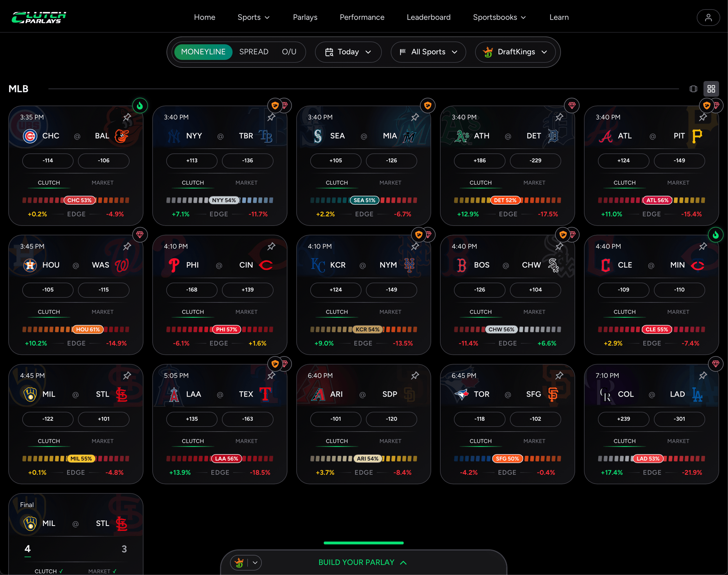Switch to carousel layout view

(x=693, y=89)
